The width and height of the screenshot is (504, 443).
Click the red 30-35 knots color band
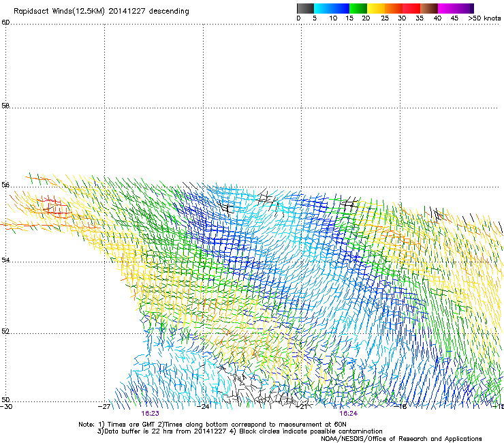[x=411, y=8]
